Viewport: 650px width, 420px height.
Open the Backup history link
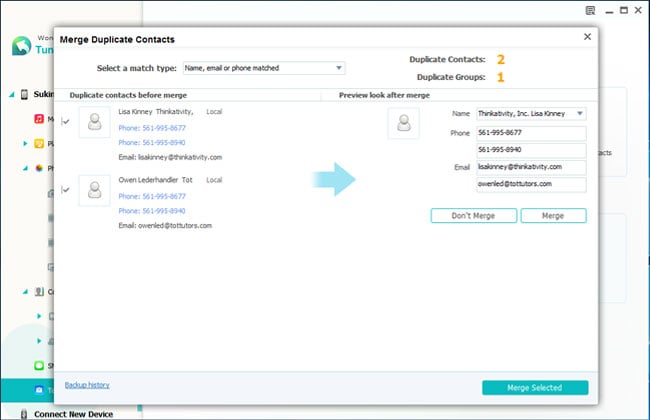[87, 385]
